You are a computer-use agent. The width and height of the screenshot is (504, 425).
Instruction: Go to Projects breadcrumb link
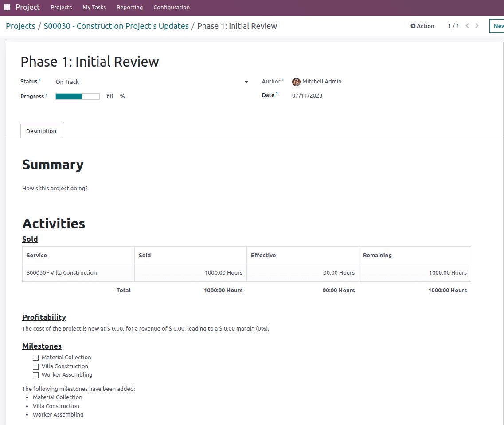coord(20,26)
